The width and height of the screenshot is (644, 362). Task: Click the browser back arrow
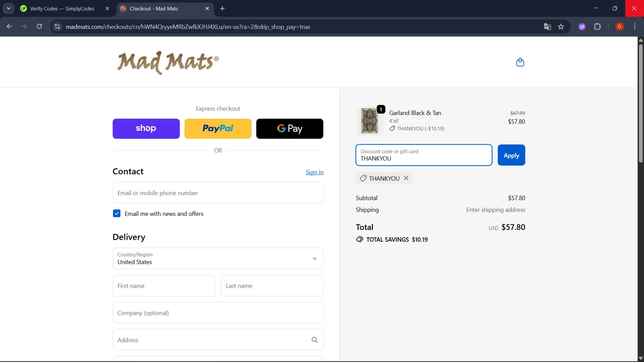pos(9,27)
